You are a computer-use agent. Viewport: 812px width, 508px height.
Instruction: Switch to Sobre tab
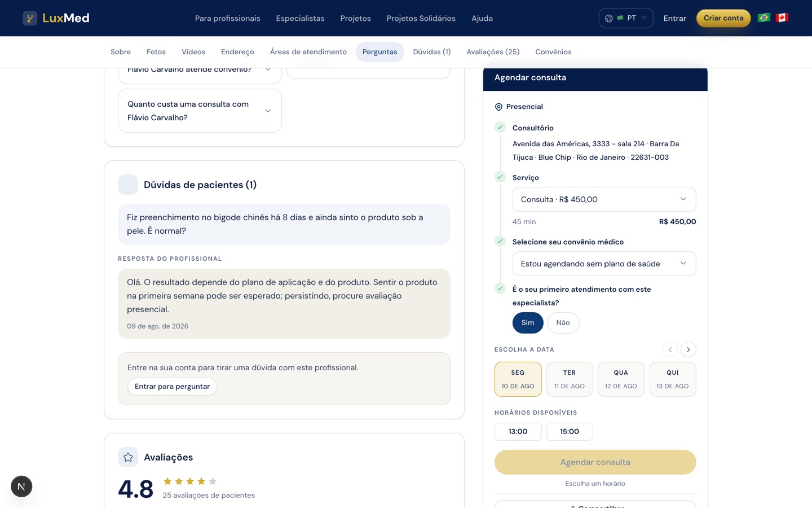coord(121,52)
